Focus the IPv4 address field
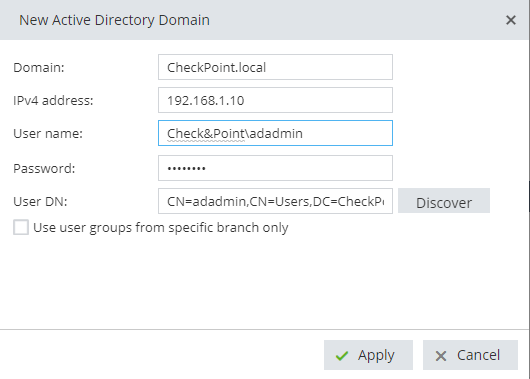The width and height of the screenshot is (530, 379). point(275,100)
